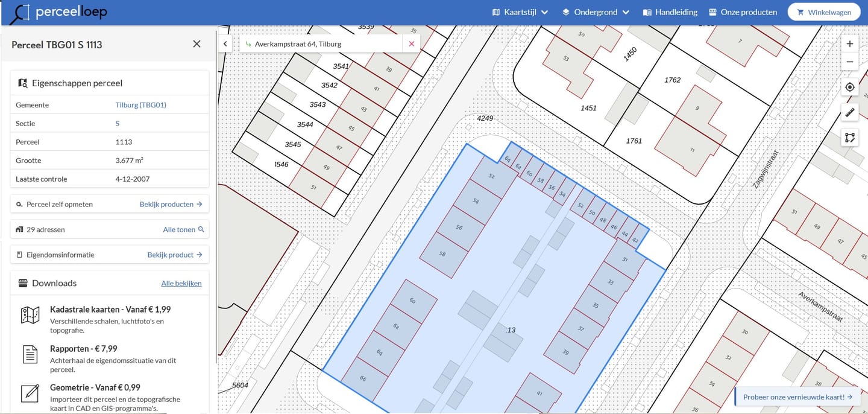Click the Winkelwagen cart icon
Viewport: 868px width, 414px height.
pos(800,12)
